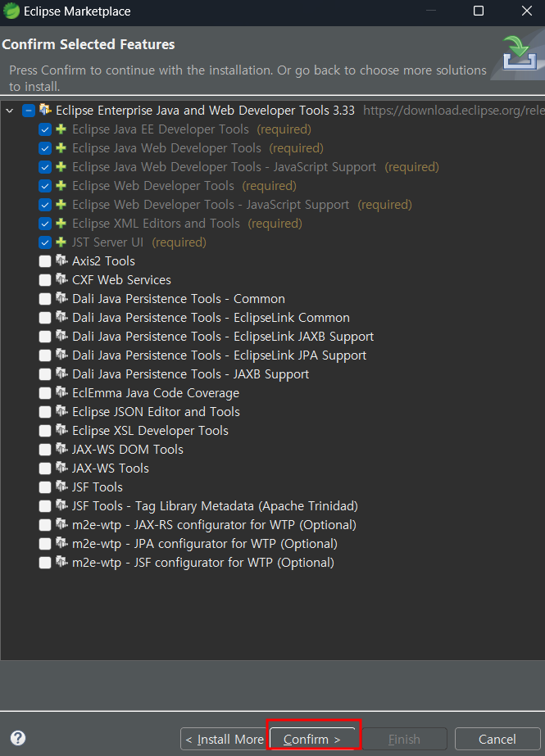545x756 pixels.
Task: Check Dali Java Persistence Tools - EclipseLink Common
Action: pyautogui.click(x=45, y=318)
